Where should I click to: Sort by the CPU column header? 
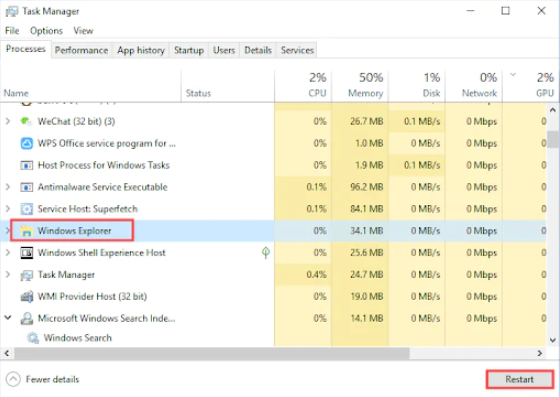pos(303,86)
